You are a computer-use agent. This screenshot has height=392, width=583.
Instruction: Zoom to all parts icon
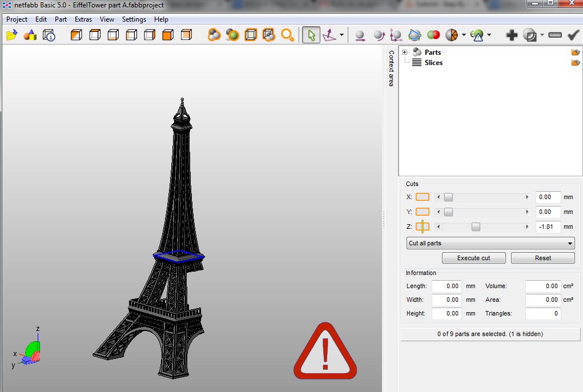point(214,35)
